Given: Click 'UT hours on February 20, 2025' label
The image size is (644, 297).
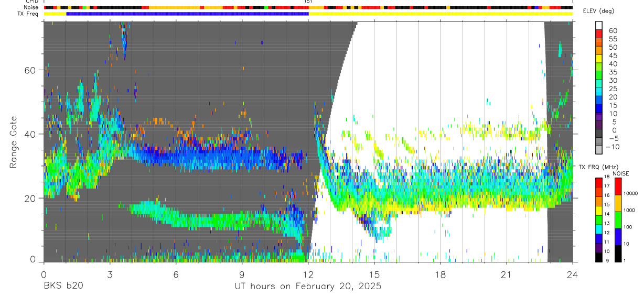Looking at the screenshot, I should pos(308,287).
